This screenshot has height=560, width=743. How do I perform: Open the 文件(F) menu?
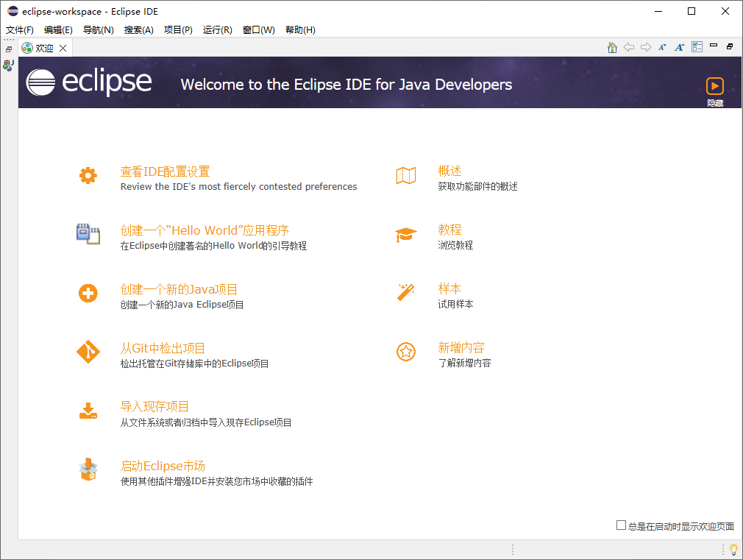tap(20, 30)
